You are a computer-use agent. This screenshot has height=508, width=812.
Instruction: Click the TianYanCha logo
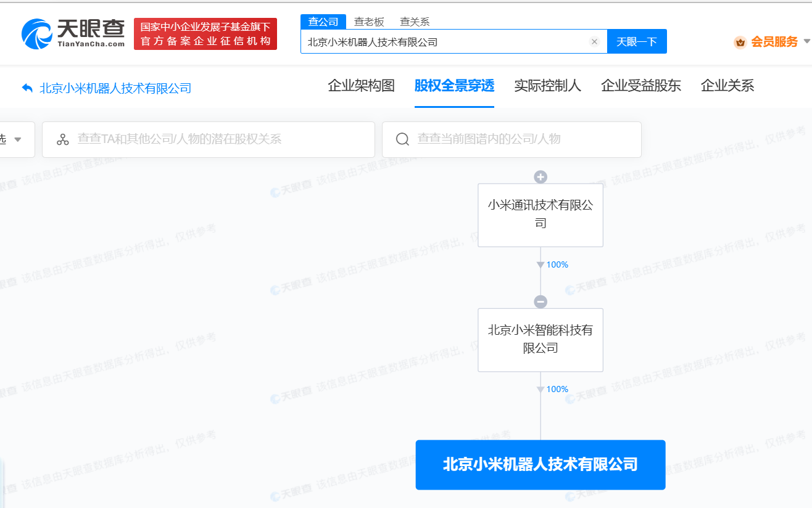click(73, 33)
